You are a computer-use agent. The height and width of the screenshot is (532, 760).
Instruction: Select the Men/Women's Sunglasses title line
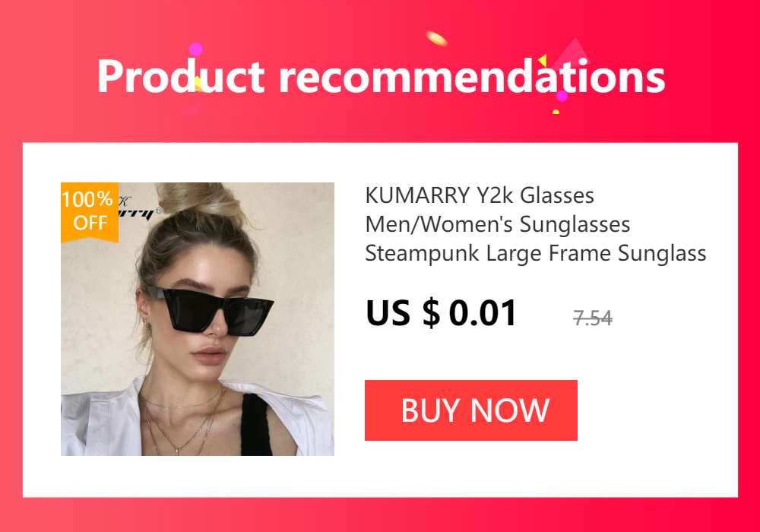pyautogui.click(x=497, y=224)
